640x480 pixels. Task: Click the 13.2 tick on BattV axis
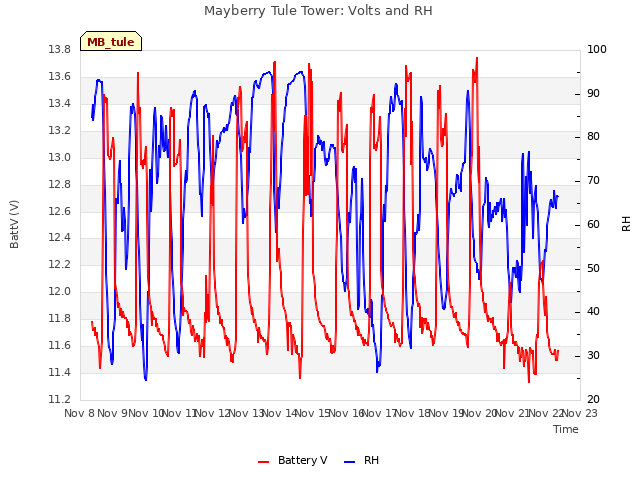59,130
